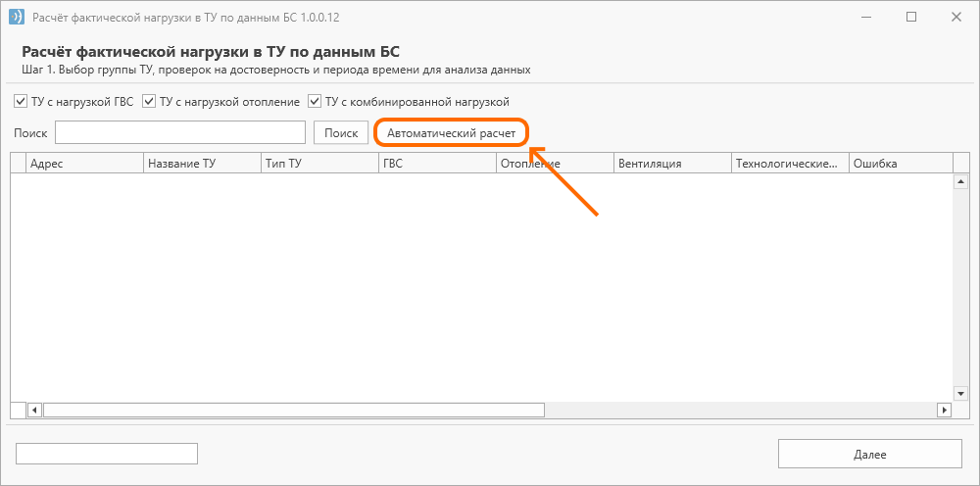Screen dimensions: 980x486
Task: Click the Поиск button
Action: (x=341, y=132)
